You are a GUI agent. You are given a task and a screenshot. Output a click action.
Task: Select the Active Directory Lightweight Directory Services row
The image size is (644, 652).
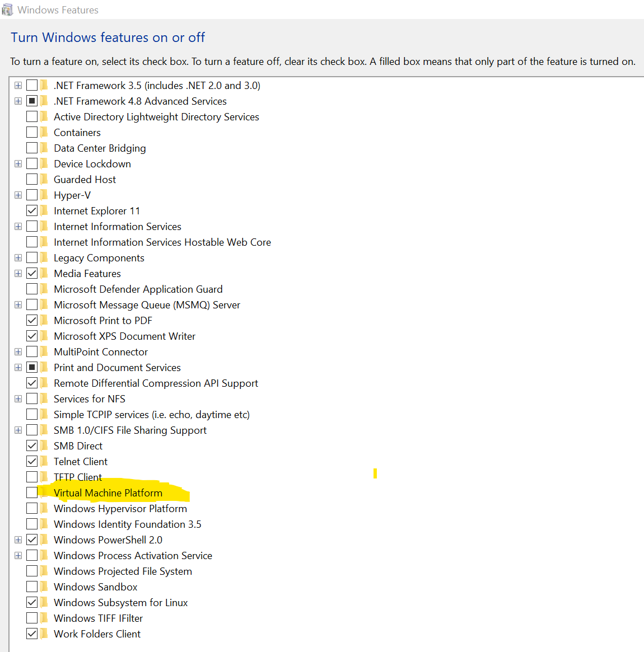coord(156,117)
